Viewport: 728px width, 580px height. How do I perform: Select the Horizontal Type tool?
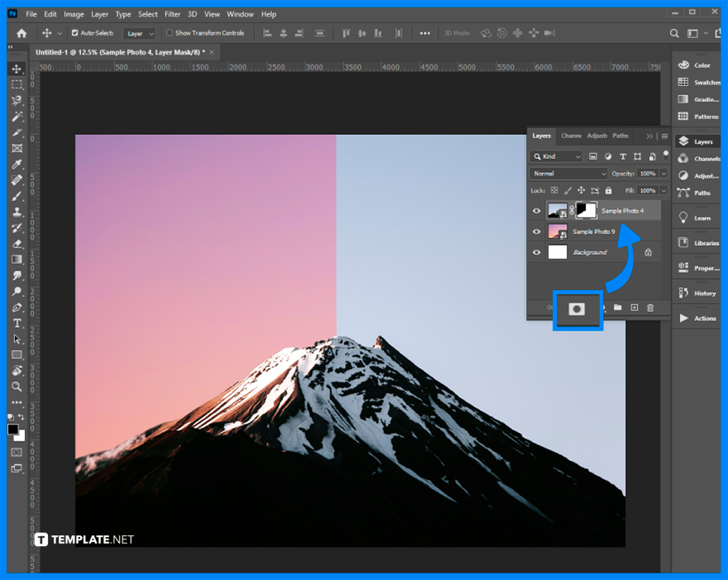(x=17, y=322)
